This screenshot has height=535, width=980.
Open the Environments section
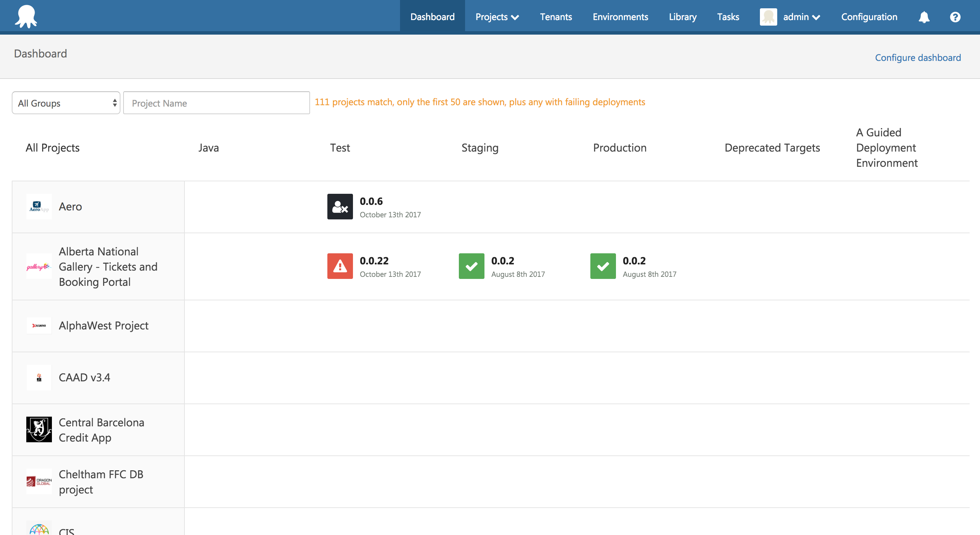620,17
